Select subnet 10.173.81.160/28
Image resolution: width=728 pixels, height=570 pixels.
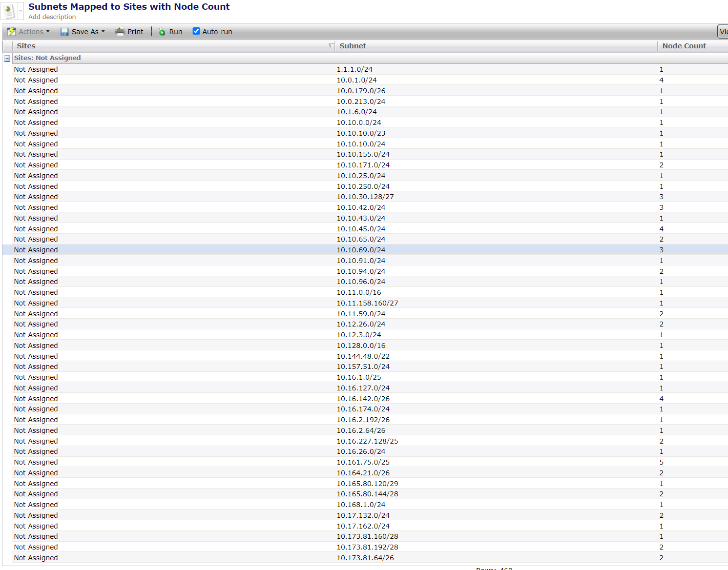(367, 536)
